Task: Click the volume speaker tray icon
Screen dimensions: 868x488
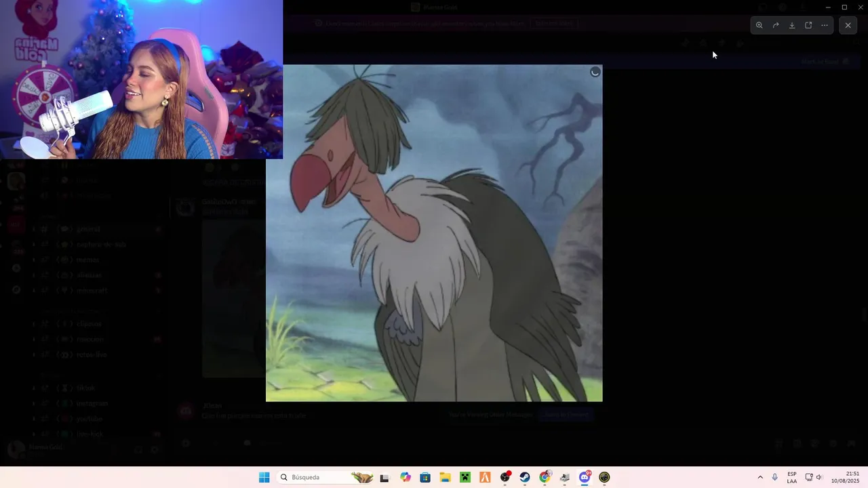Action: point(819,477)
